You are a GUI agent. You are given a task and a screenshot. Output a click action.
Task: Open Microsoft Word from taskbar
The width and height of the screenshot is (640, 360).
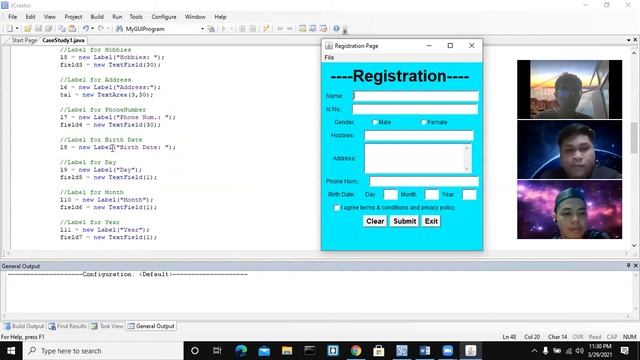[x=424, y=351]
